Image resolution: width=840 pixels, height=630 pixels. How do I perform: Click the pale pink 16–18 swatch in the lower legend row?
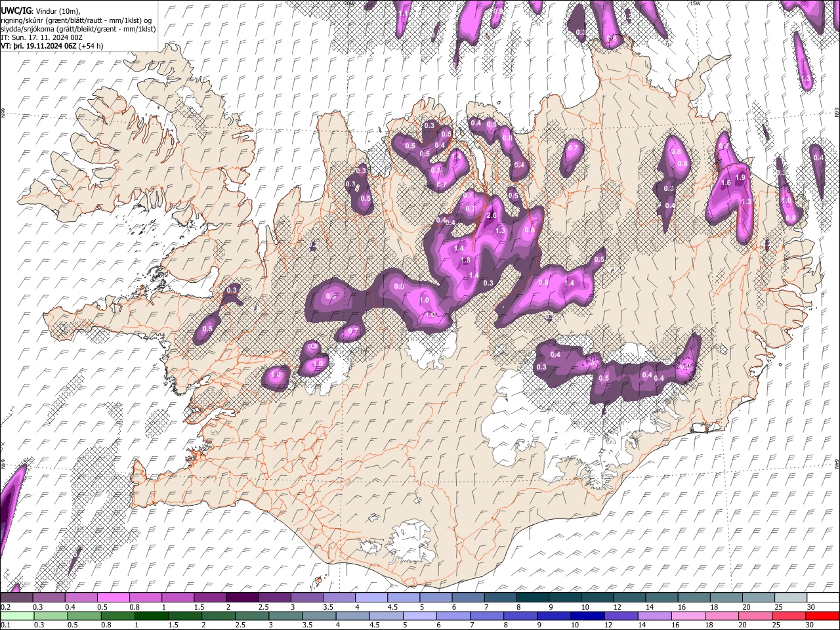[x=688, y=616]
